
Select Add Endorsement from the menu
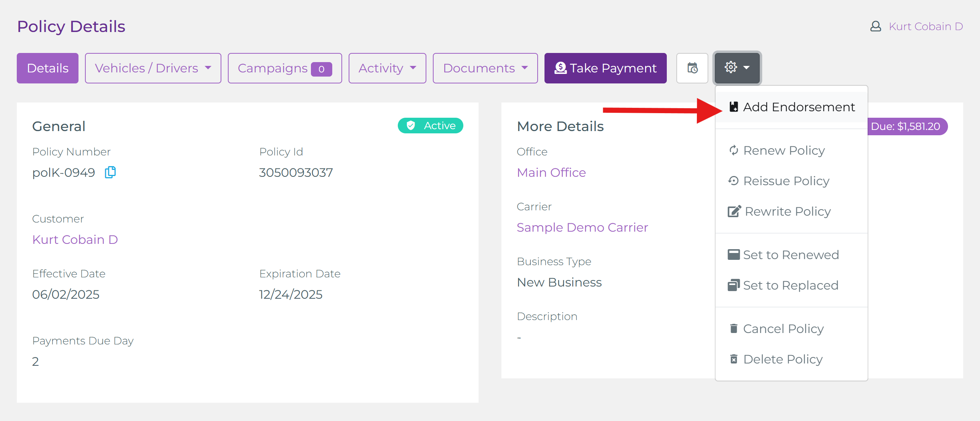click(792, 107)
